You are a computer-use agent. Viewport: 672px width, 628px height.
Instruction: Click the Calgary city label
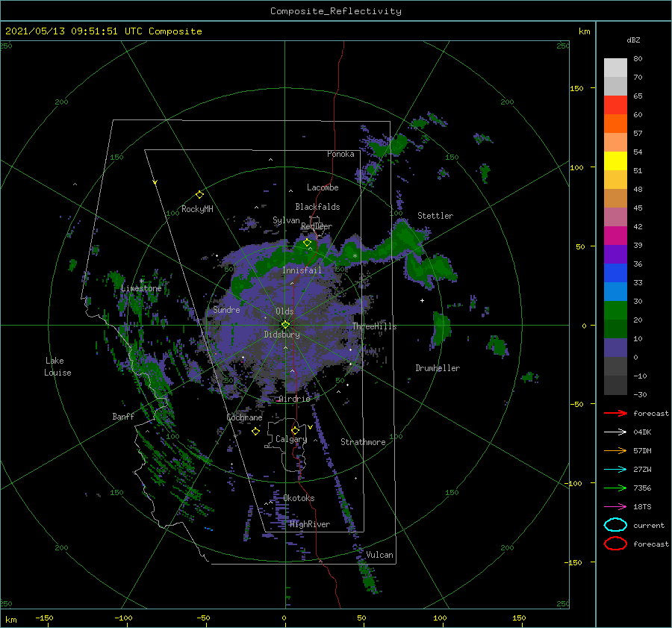point(291,439)
